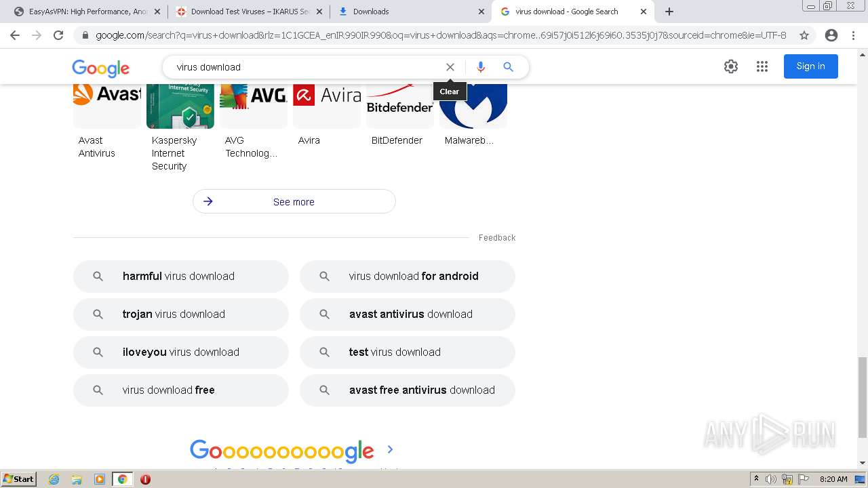The image size is (868, 488).
Task: Select the Chrome taskbar button
Action: pos(123,479)
